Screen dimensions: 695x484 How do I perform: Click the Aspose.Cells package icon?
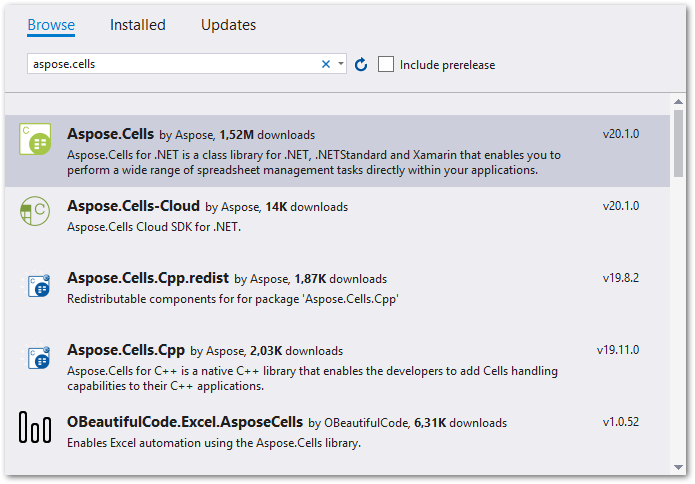pos(35,140)
